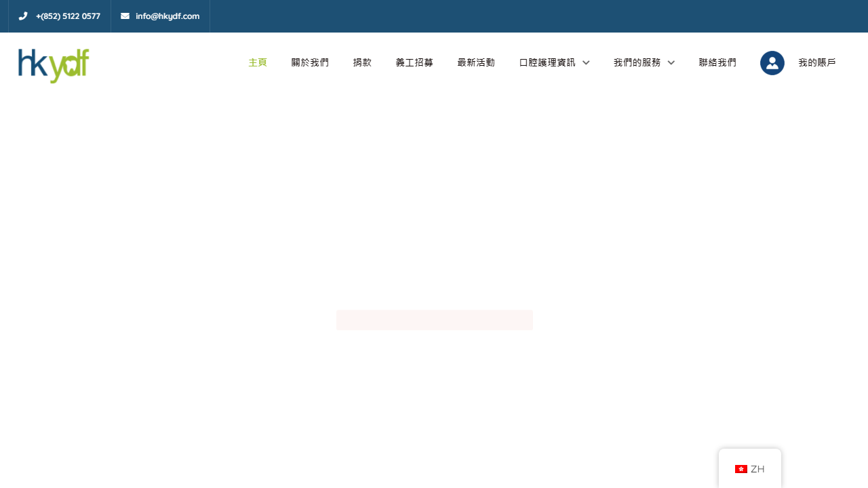Open 捐款 donation page
This screenshot has height=488, width=868.
click(x=362, y=62)
